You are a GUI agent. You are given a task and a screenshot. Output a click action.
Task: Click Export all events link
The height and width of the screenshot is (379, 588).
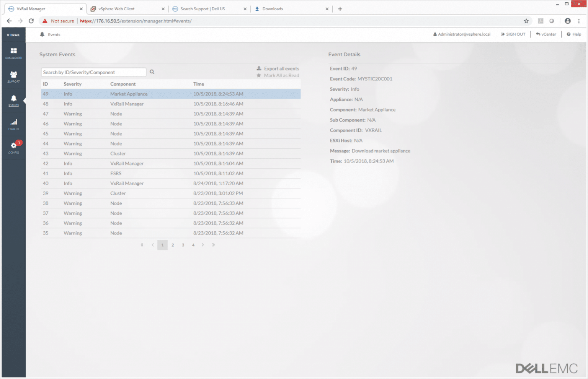coord(281,68)
